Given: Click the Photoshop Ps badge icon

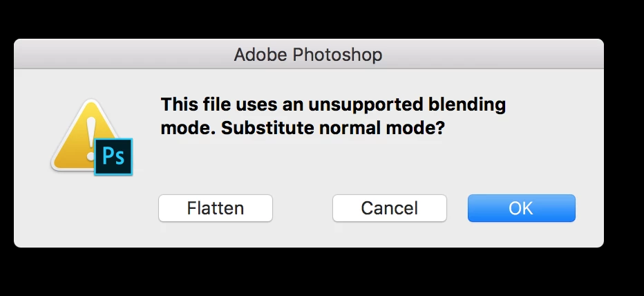Looking at the screenshot, I should coord(113,156).
